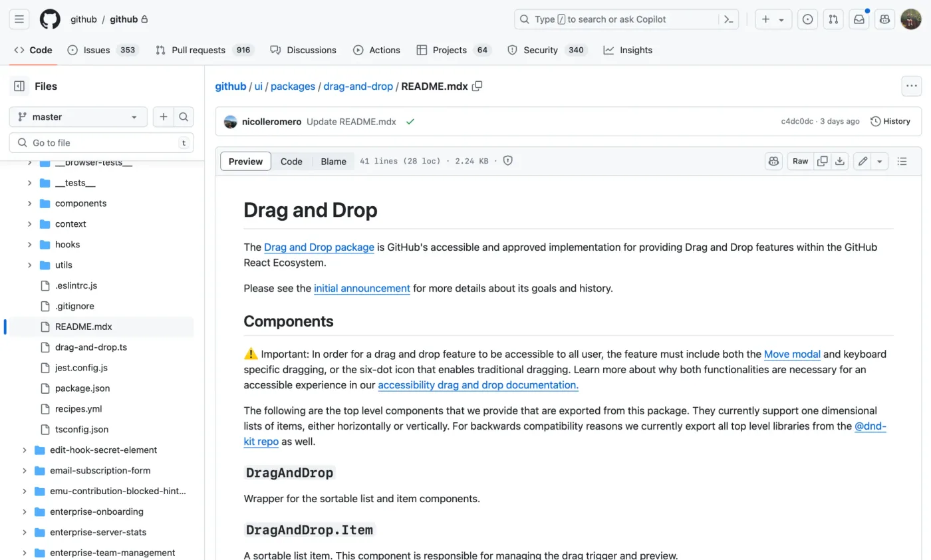Viewport: 931px width, 560px height.
Task: Ask Copilot about this file
Action: click(773, 161)
